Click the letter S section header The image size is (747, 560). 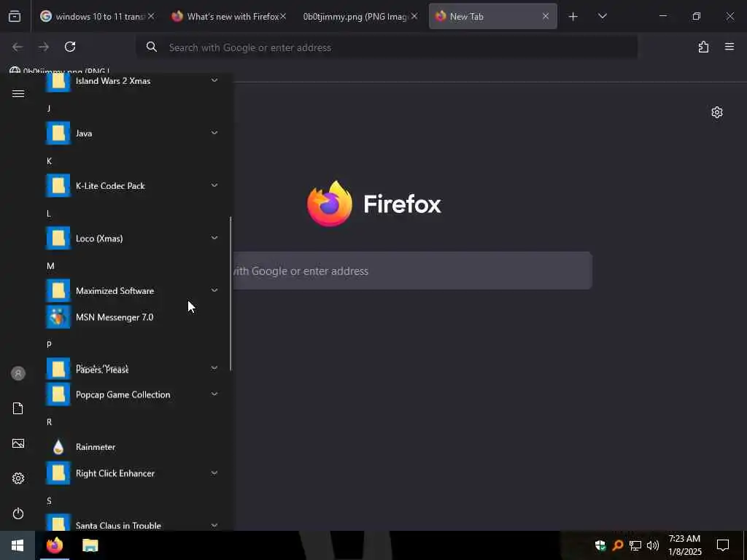tap(49, 500)
